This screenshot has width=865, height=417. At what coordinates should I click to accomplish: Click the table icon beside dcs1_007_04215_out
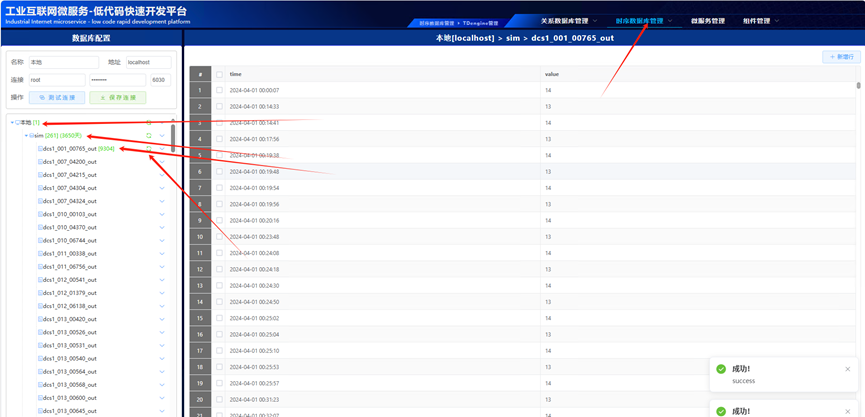point(40,175)
